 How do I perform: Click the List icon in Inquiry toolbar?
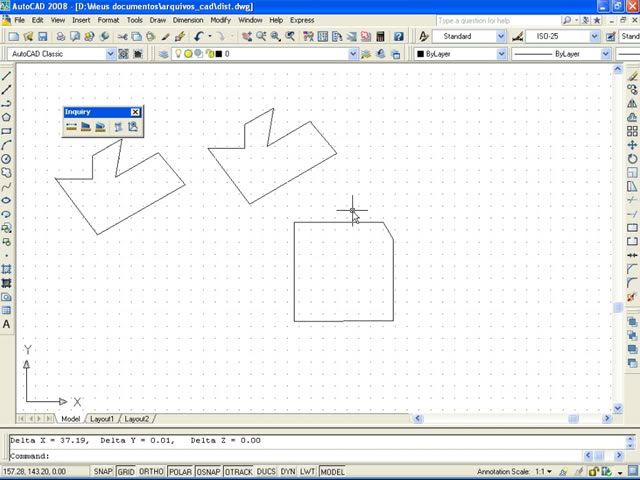tap(118, 127)
